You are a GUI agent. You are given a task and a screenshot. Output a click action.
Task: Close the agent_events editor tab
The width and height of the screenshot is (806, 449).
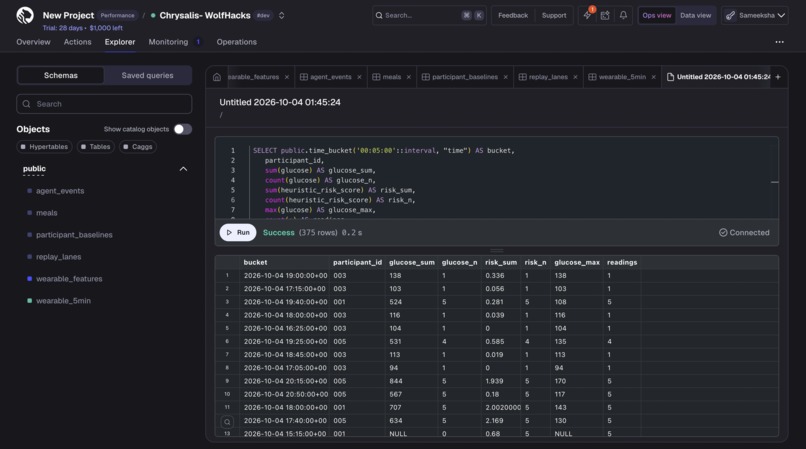click(x=359, y=77)
